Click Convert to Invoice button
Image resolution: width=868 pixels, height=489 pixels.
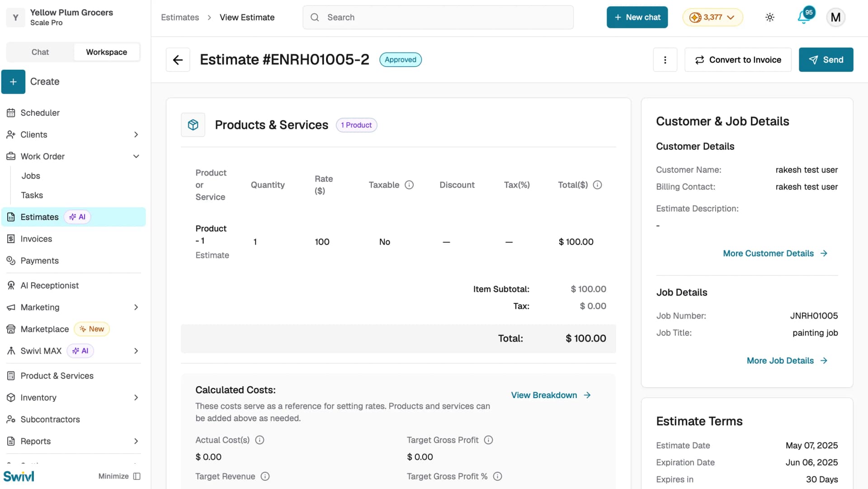pos(738,60)
